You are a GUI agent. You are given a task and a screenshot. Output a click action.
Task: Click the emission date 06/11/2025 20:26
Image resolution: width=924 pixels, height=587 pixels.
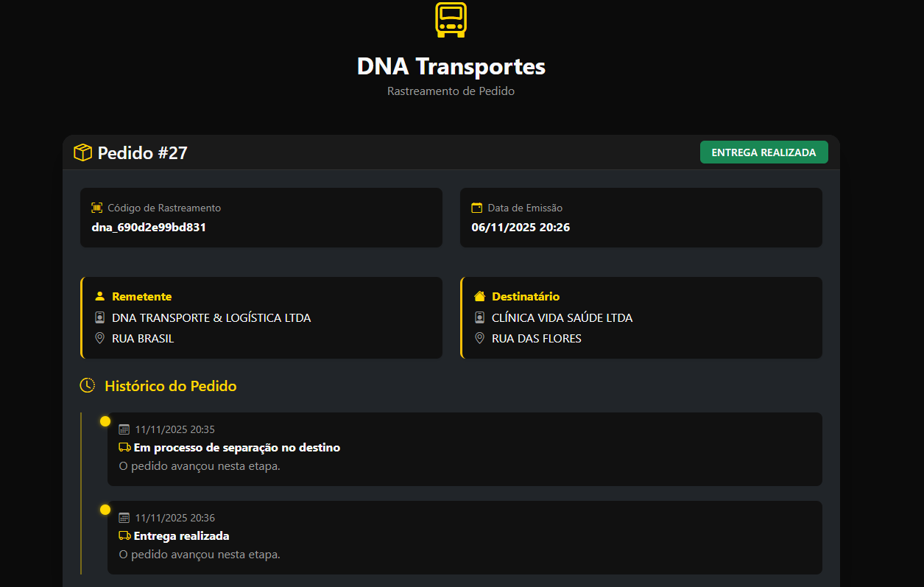[521, 227]
